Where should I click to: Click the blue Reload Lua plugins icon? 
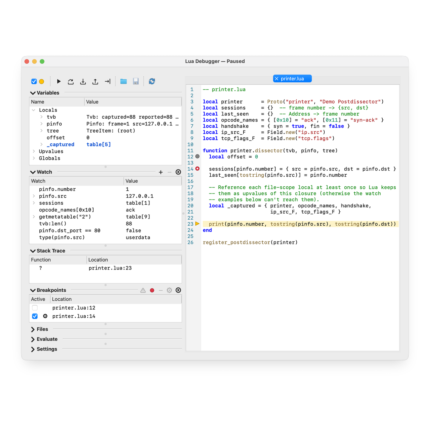coord(152,81)
